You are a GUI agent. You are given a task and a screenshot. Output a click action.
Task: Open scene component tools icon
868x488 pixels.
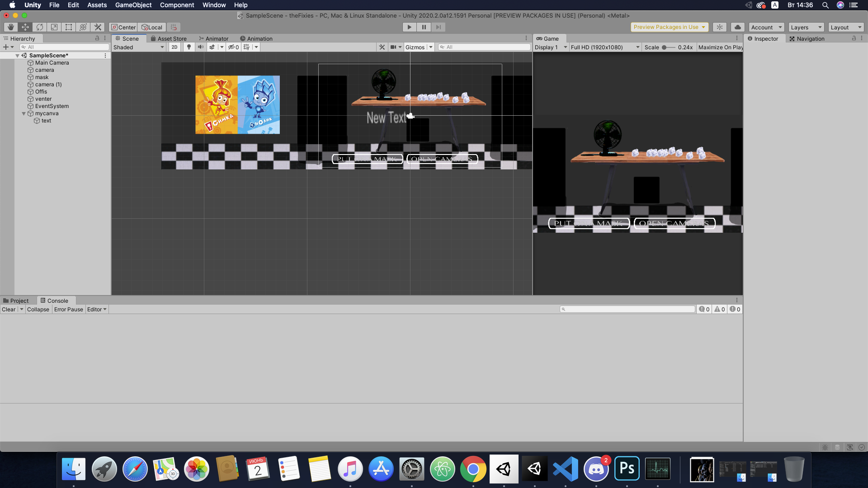pyautogui.click(x=382, y=47)
